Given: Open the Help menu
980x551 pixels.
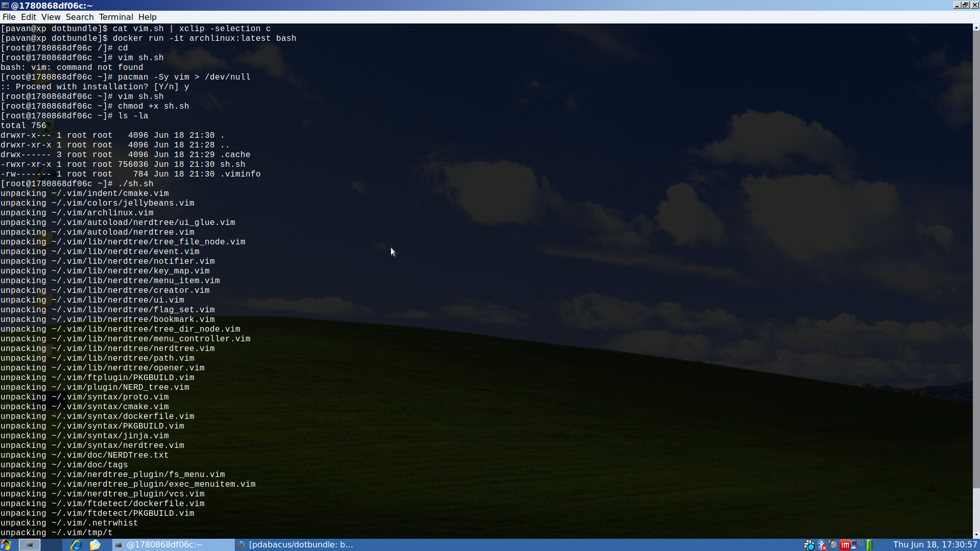Looking at the screenshot, I should [147, 17].
